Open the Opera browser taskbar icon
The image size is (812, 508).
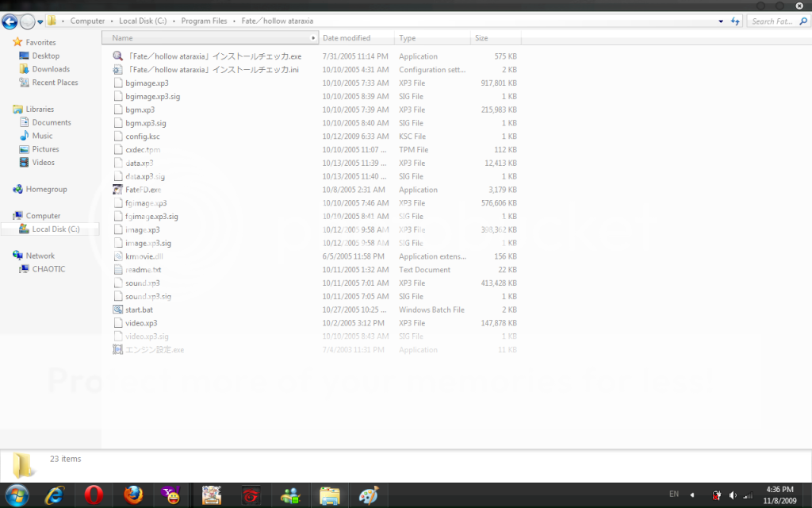point(94,495)
